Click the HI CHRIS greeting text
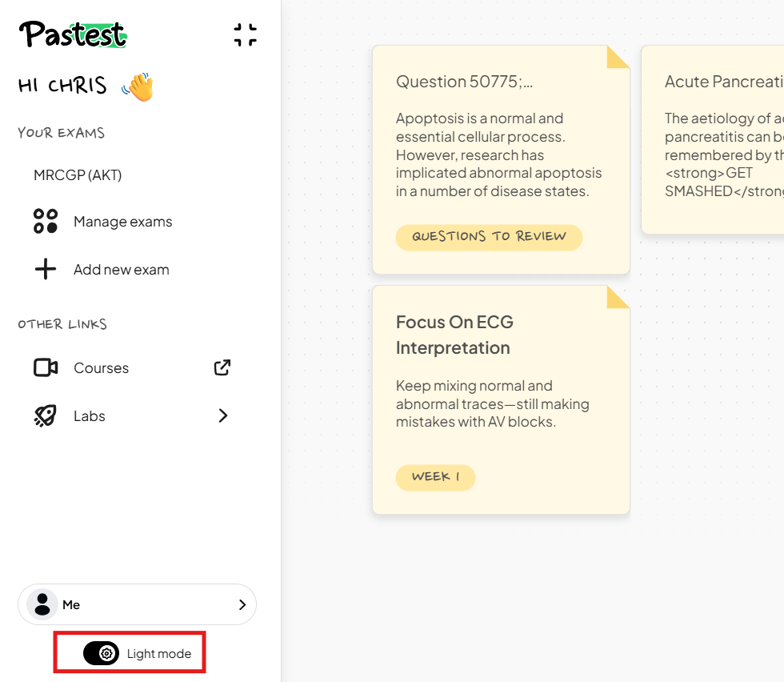The image size is (784, 682). pyautogui.click(x=62, y=86)
